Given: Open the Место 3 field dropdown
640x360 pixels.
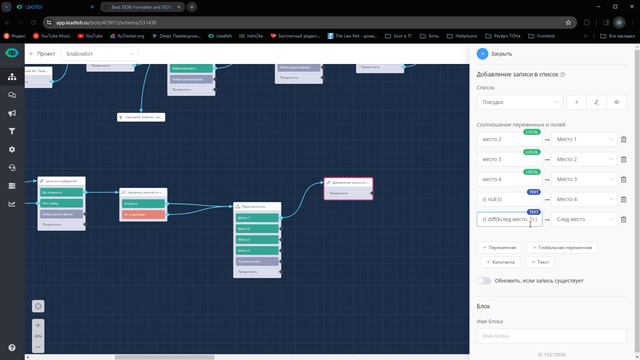Looking at the screenshot, I should click(x=584, y=180).
